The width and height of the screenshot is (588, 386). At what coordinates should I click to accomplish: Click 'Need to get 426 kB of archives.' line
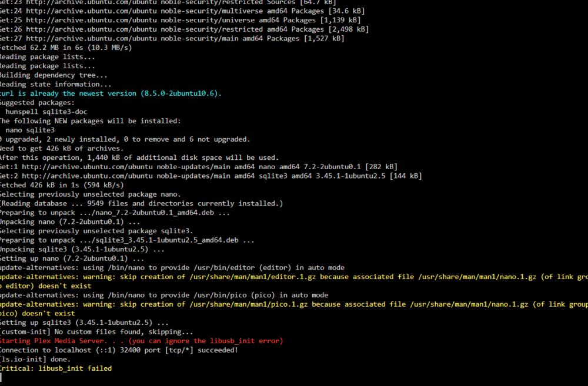tap(62, 149)
